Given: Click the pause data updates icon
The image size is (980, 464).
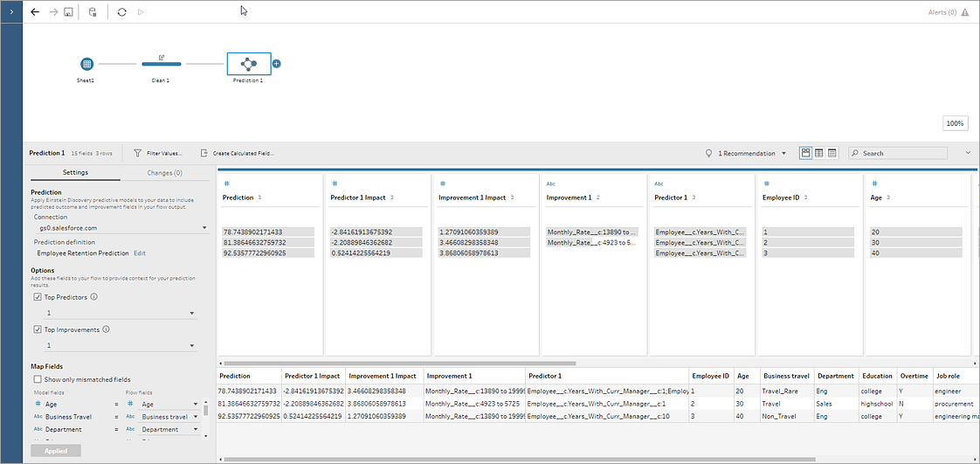Looking at the screenshot, I should pyautogui.click(x=93, y=12).
